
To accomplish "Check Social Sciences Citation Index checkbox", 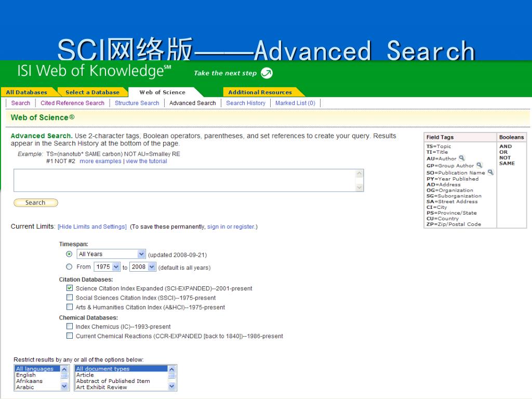I will [x=70, y=297].
